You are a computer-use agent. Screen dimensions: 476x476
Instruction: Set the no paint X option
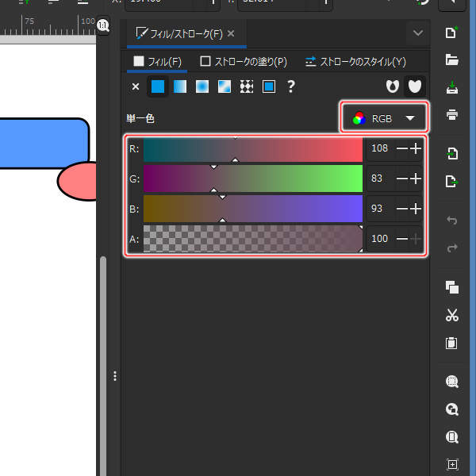coord(135,86)
